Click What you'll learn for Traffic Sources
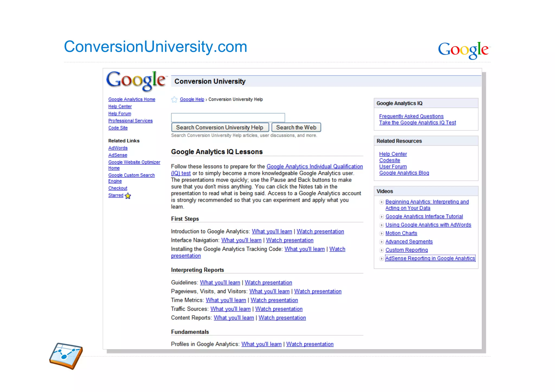Viewport: 555px width, 392px height. coord(231,309)
